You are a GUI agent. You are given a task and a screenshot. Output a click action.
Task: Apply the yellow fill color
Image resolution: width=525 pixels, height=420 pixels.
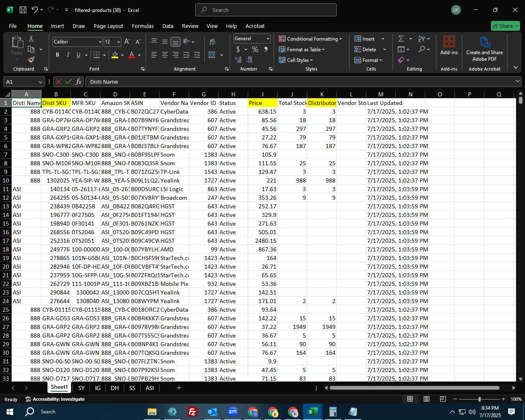[x=115, y=55]
